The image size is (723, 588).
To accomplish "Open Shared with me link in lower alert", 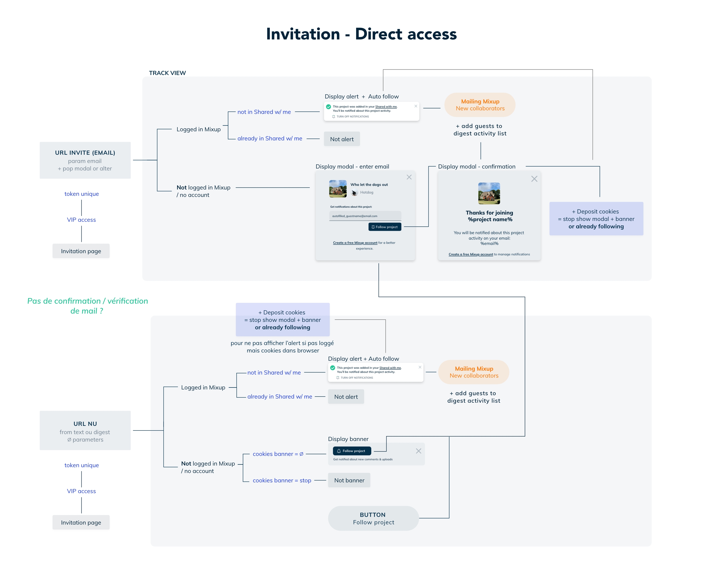I will (x=390, y=367).
